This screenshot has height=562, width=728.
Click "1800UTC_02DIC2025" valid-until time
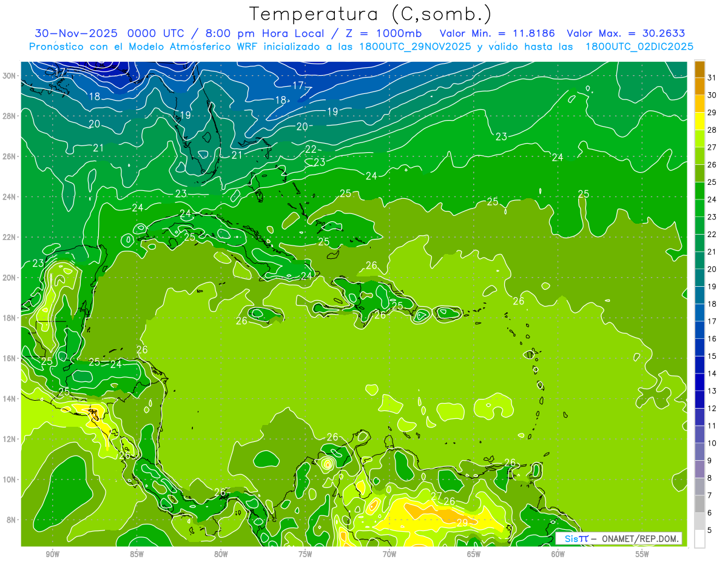click(639, 47)
